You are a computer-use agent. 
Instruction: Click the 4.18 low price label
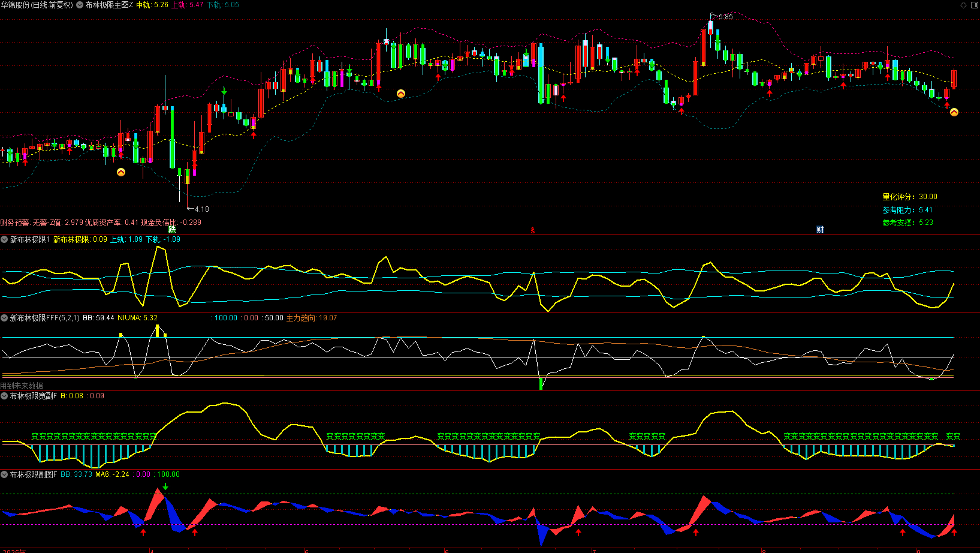[x=198, y=209]
